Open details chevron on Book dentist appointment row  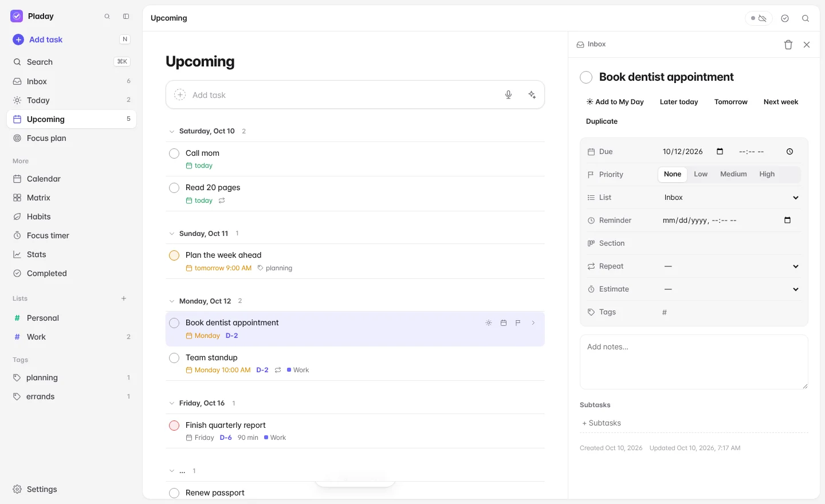(x=533, y=323)
